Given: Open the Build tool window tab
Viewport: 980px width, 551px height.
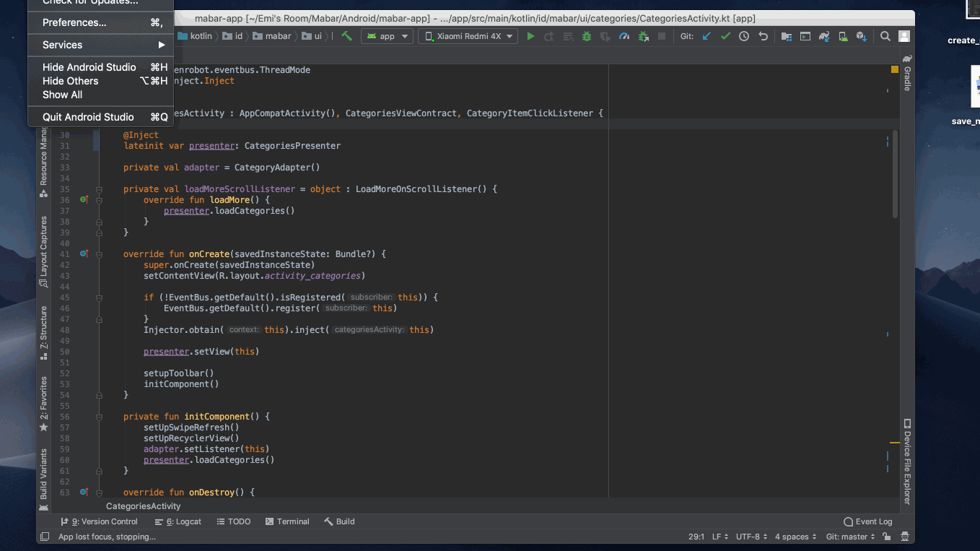Looking at the screenshot, I should pyautogui.click(x=339, y=521).
